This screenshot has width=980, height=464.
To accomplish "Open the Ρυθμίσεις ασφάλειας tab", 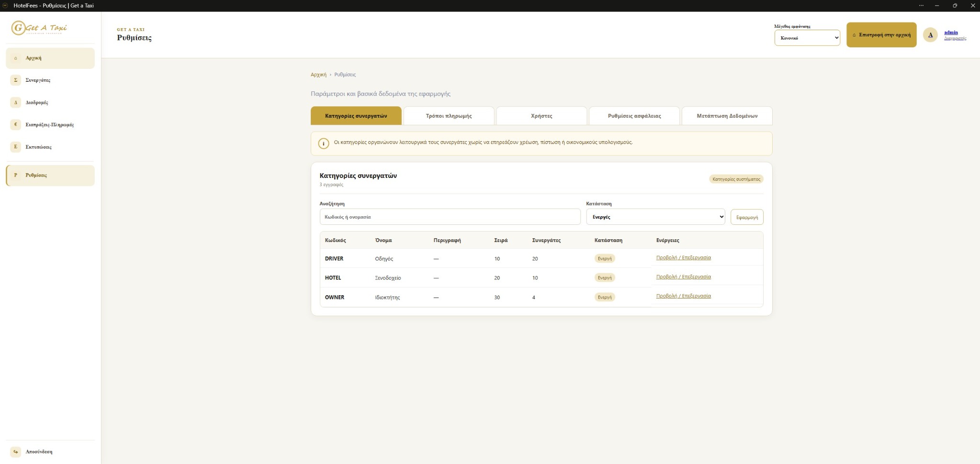I will click(634, 116).
